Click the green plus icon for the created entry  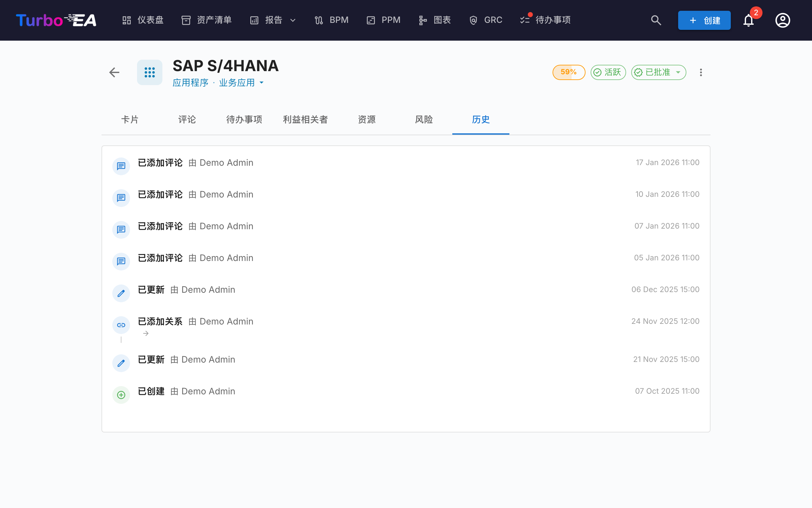coord(121,395)
